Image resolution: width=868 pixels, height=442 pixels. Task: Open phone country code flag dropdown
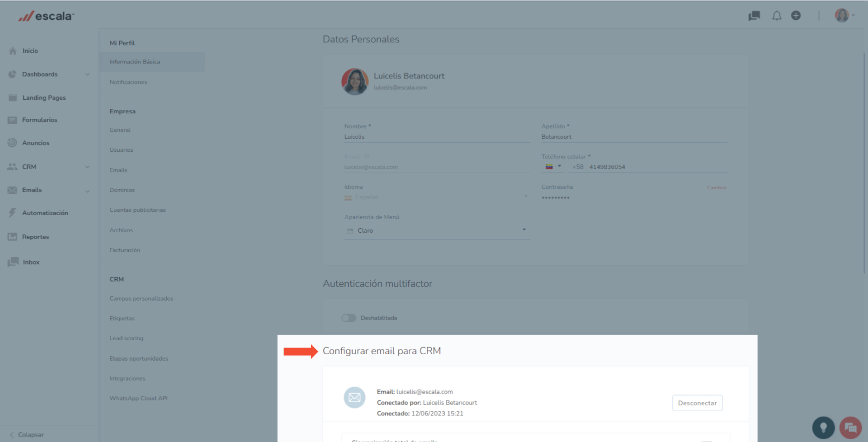tap(553, 167)
